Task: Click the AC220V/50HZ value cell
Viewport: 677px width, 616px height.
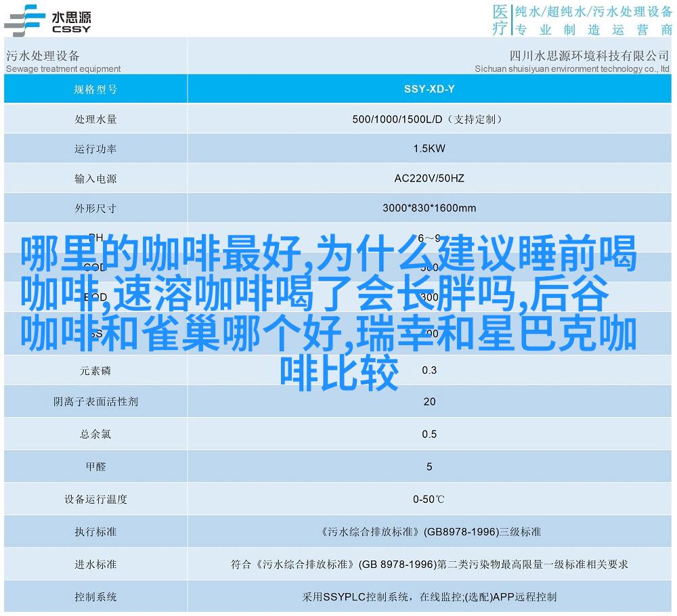Action: click(x=429, y=179)
